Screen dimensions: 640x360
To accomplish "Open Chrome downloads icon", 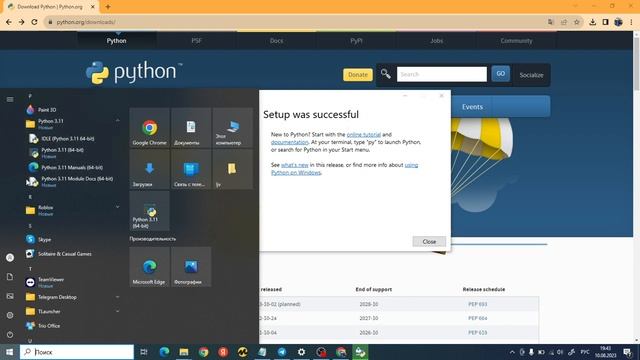I will (592, 22).
